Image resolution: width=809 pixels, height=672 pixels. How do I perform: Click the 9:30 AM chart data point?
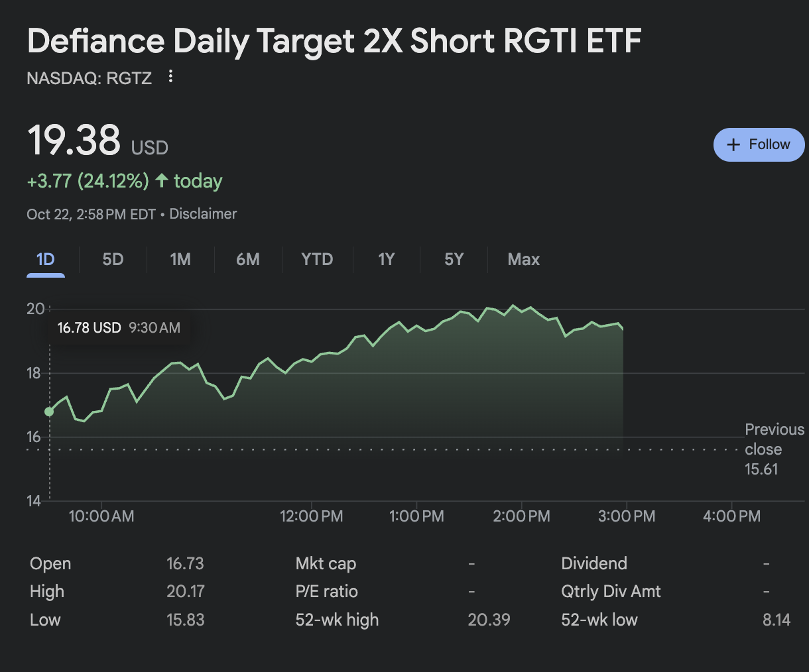tap(49, 412)
